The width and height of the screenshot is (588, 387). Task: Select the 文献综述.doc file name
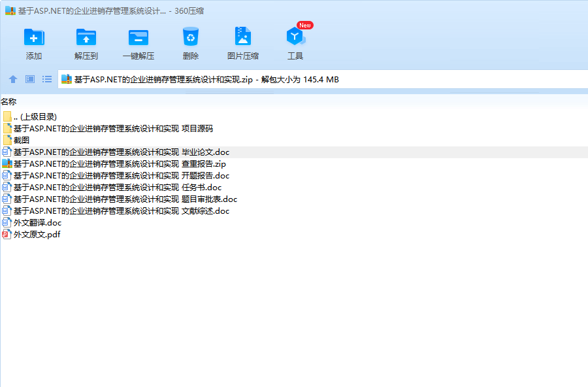click(122, 210)
